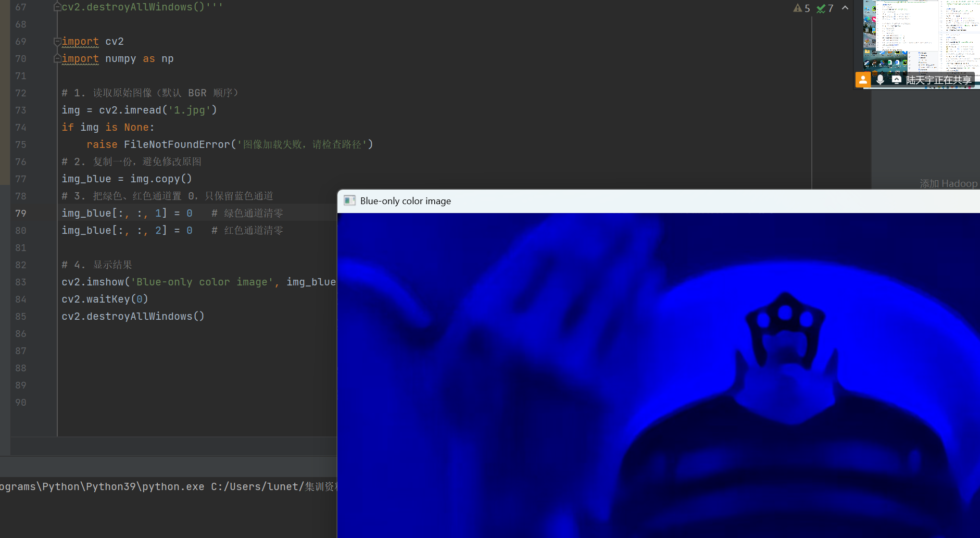This screenshot has width=980, height=538.
Task: Click the fold marker on line 70 import numpy
Action: (57, 58)
